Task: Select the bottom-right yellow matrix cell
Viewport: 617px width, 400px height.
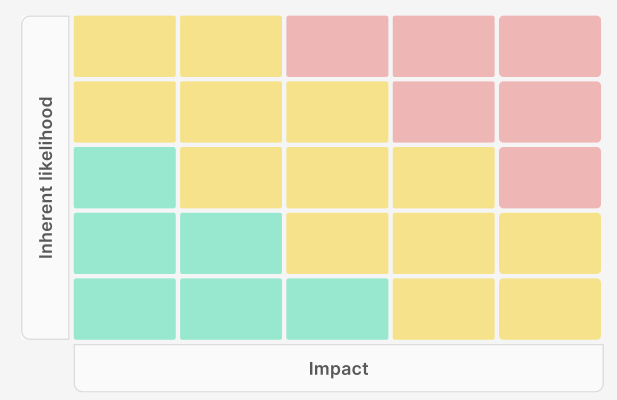Action: [549, 309]
